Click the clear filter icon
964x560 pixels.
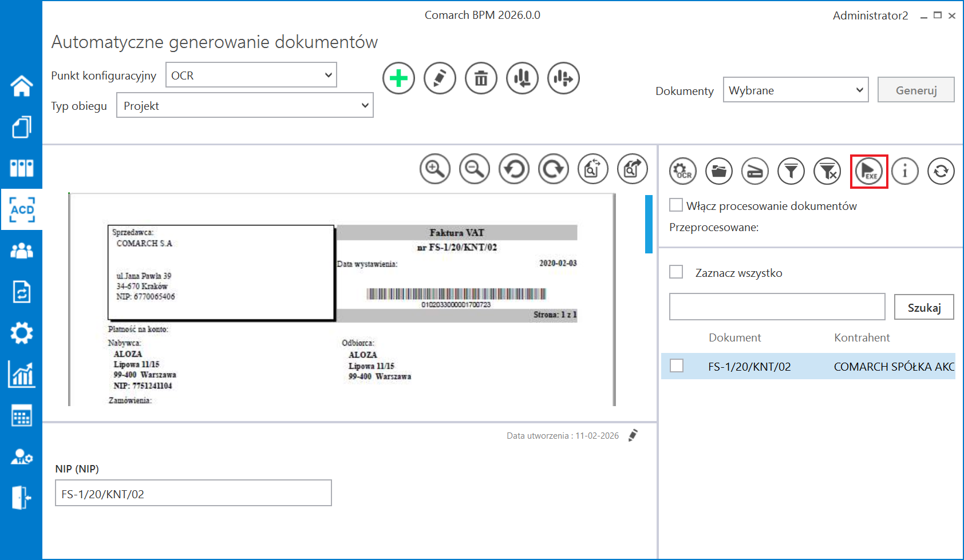click(827, 171)
